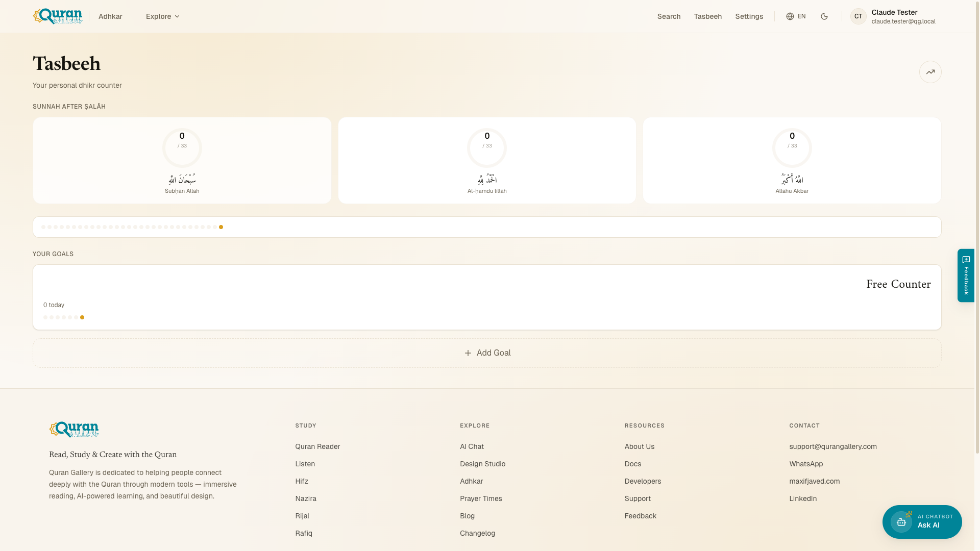Open Adhkar from the top navigation
The height and width of the screenshot is (551, 980).
[110, 16]
